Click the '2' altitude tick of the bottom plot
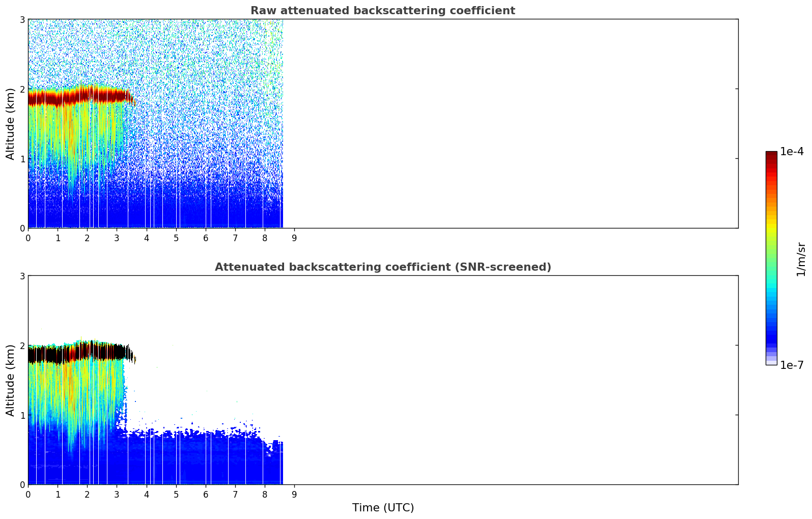The height and width of the screenshot is (519, 812). pos(22,345)
